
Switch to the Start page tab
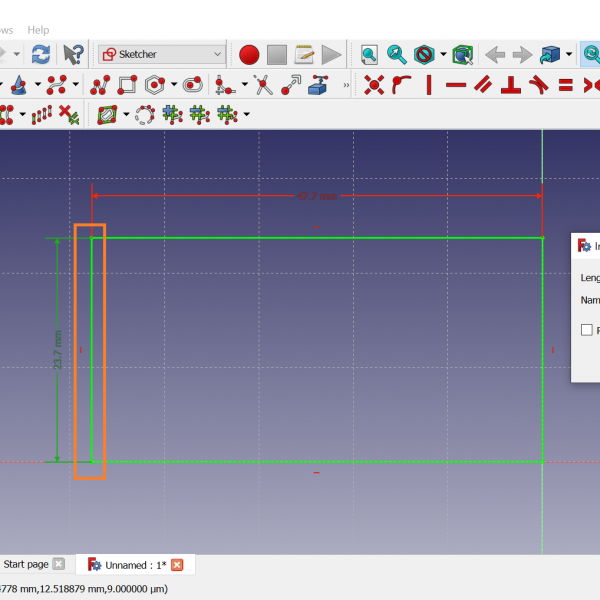[x=26, y=564]
